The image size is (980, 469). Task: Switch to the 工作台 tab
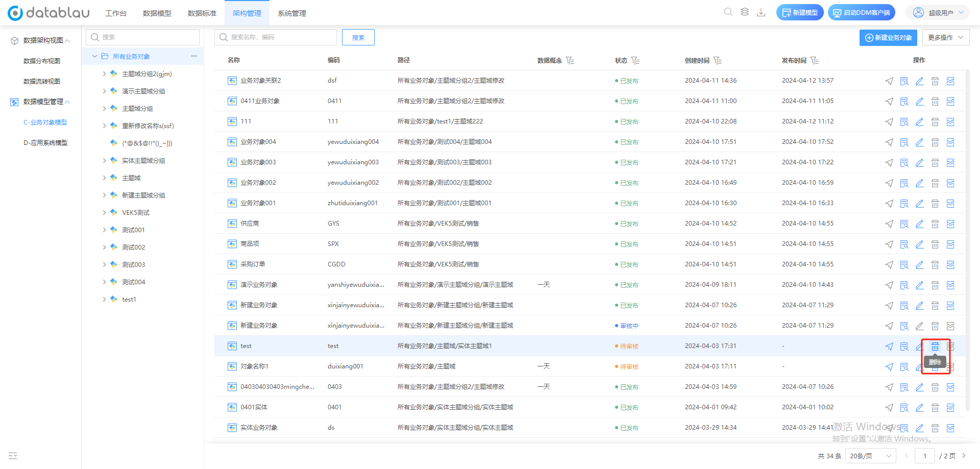click(x=116, y=13)
